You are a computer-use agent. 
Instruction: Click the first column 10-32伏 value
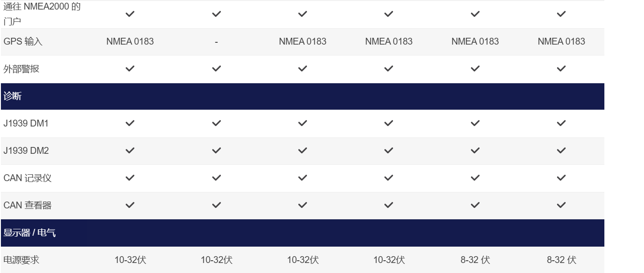click(x=130, y=260)
